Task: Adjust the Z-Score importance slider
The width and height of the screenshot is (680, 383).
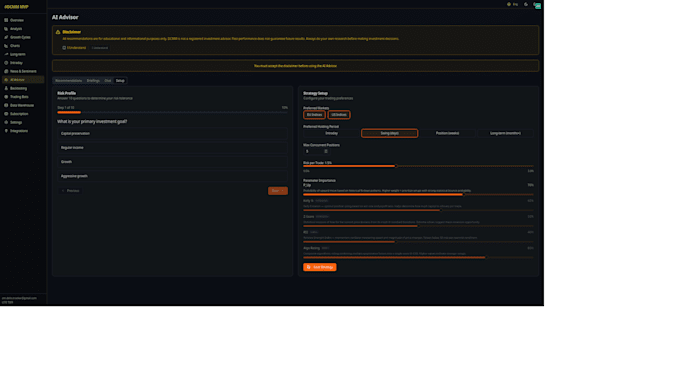Action: pyautogui.click(x=418, y=226)
